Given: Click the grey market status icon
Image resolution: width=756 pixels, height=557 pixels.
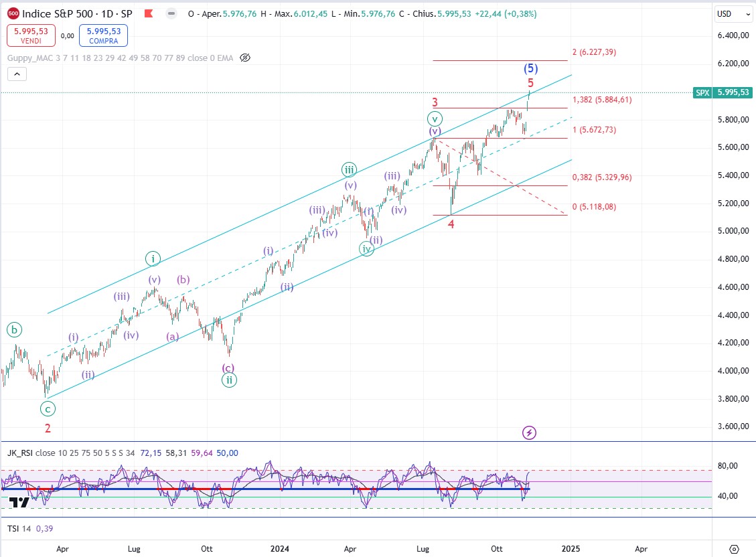Looking at the screenshot, I should click(171, 13).
